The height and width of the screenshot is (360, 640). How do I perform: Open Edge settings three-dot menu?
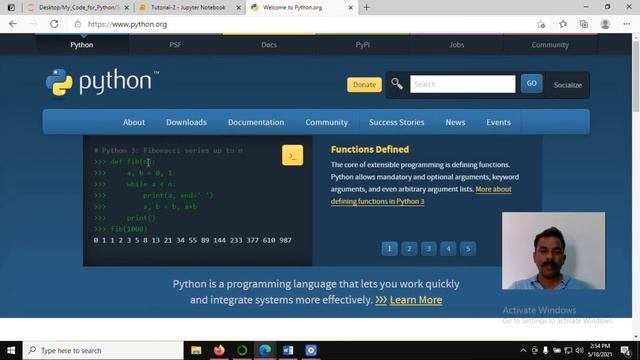pyautogui.click(x=627, y=24)
